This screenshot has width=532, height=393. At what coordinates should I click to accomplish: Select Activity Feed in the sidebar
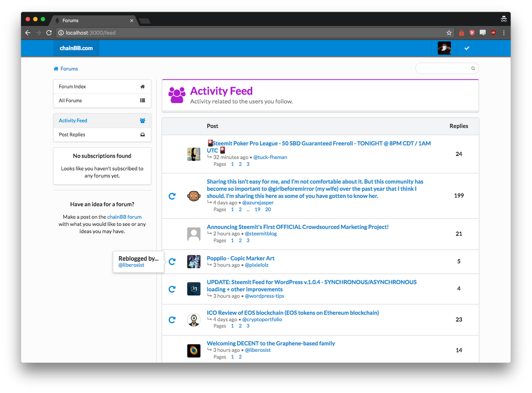pos(102,121)
